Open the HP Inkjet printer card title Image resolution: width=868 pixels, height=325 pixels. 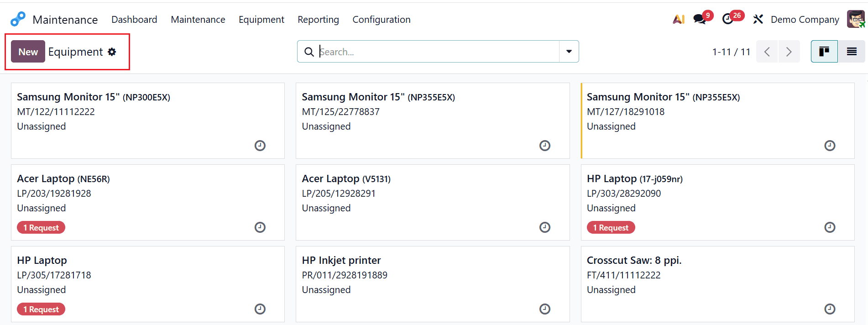click(x=341, y=260)
